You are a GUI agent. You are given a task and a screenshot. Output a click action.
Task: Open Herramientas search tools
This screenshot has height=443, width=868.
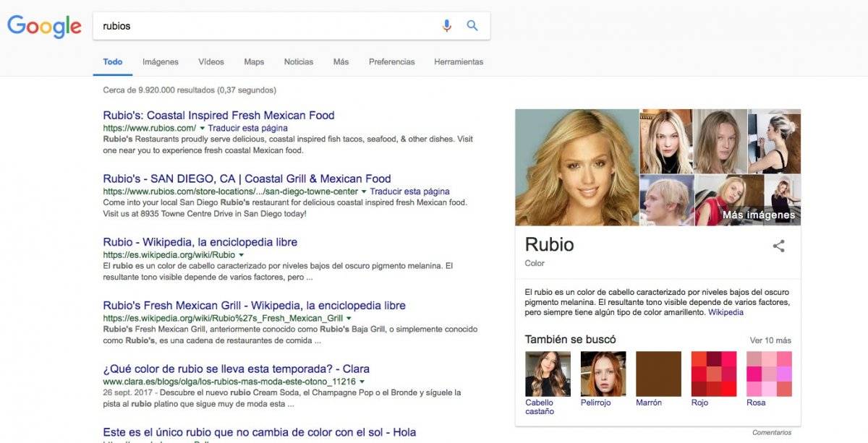[x=459, y=62]
